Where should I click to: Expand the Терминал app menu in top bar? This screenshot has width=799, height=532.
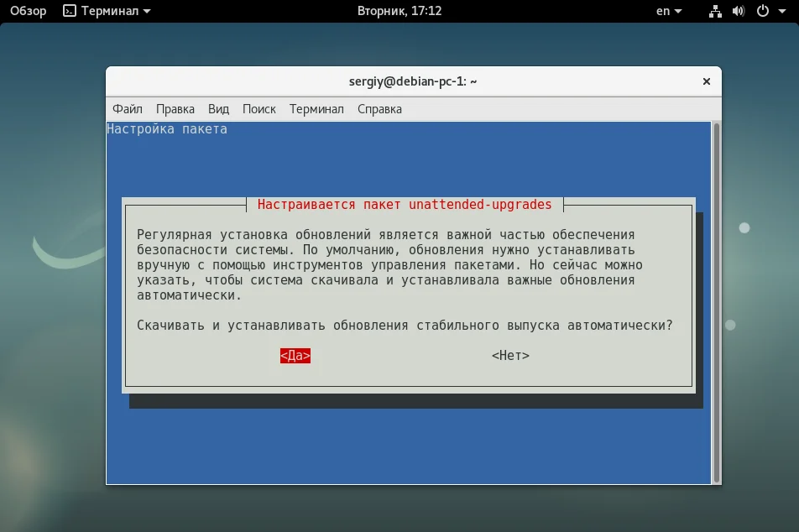[107, 11]
